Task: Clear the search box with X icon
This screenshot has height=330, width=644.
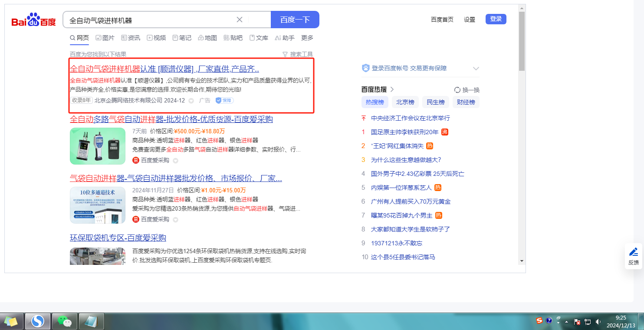Action: pyautogui.click(x=239, y=20)
